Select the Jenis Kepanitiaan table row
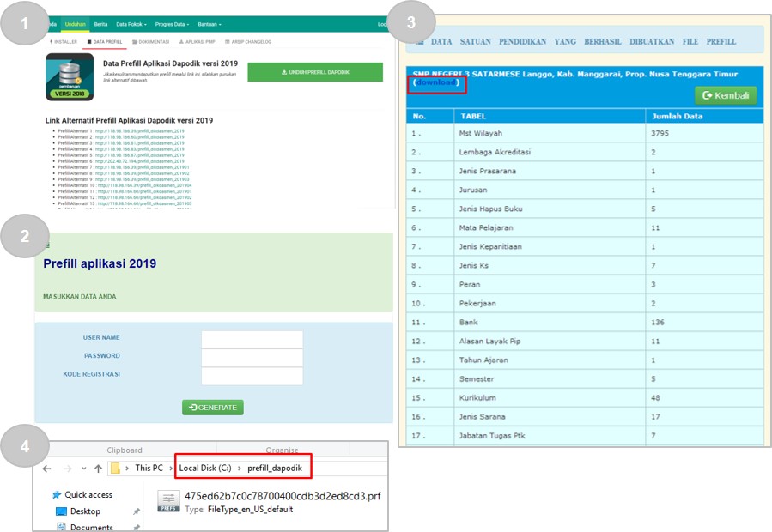 tap(585, 246)
